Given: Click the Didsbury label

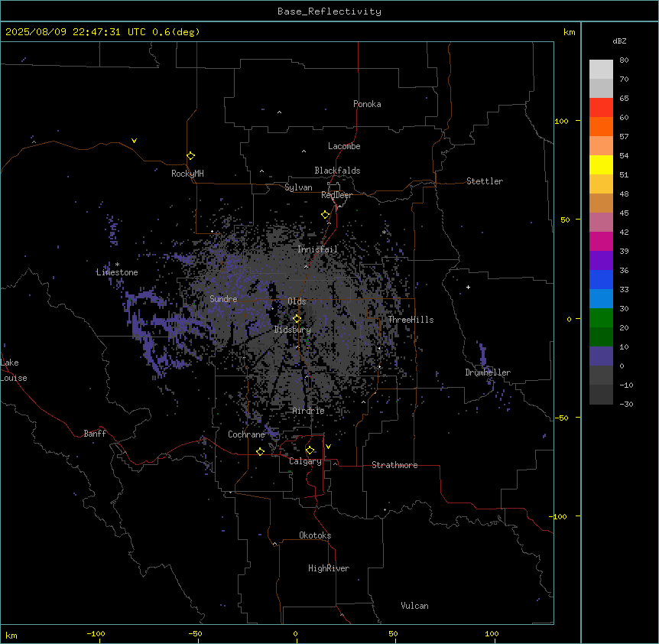Looking at the screenshot, I should pyautogui.click(x=293, y=330).
